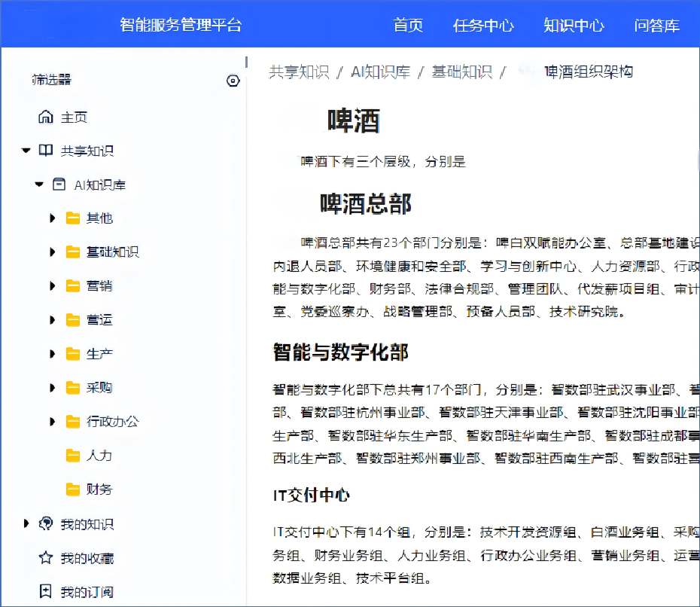Image resolution: width=700 pixels, height=607 pixels.
Task: Click the book icon for 共享知识
Action: coord(46,151)
